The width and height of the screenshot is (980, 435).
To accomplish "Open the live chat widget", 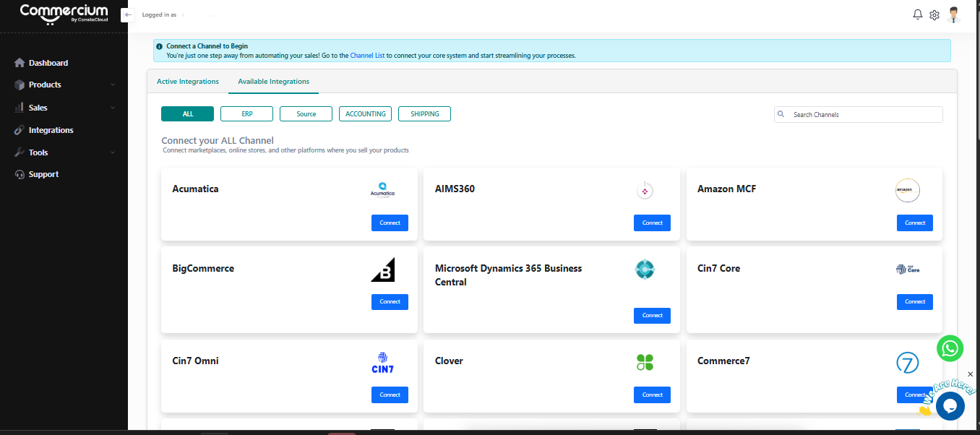I will pyautogui.click(x=950, y=405).
